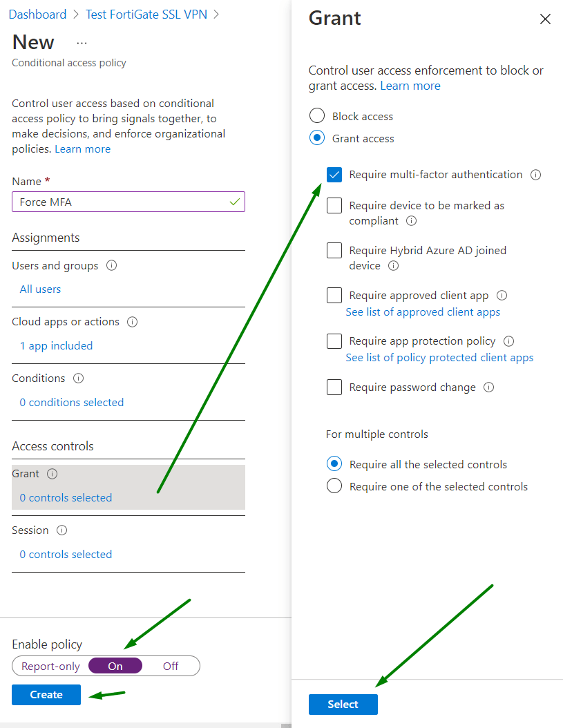
Task: Select the Block access radio button
Action: tap(317, 116)
